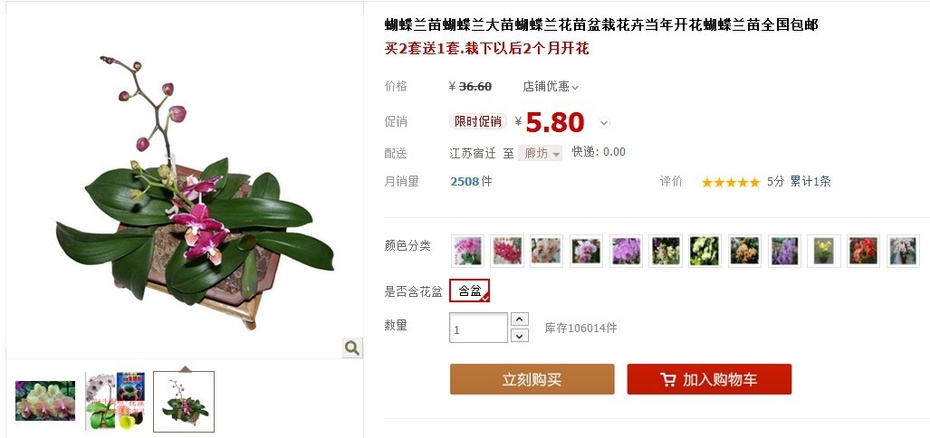Expand the 店铺优惠 dropdown

coord(551,87)
